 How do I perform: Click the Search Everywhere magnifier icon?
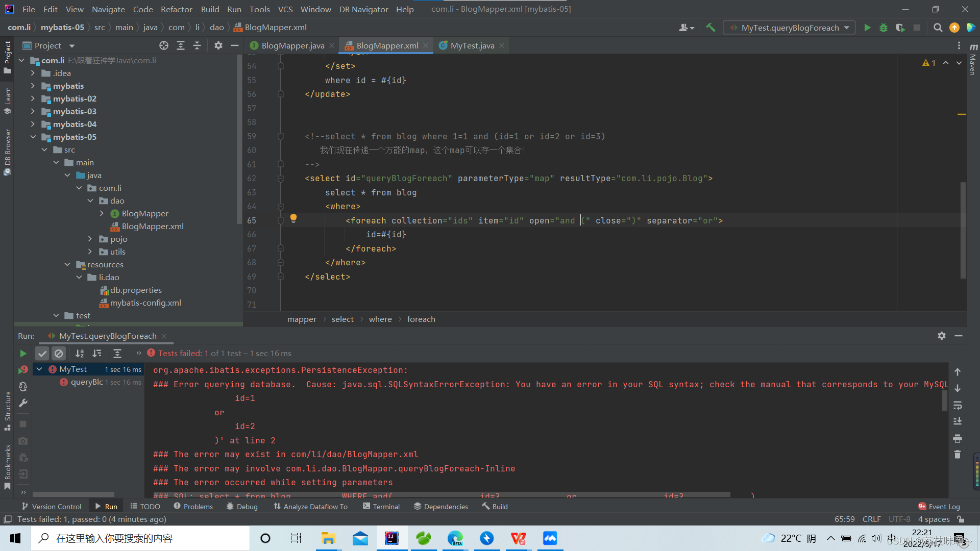[938, 28]
